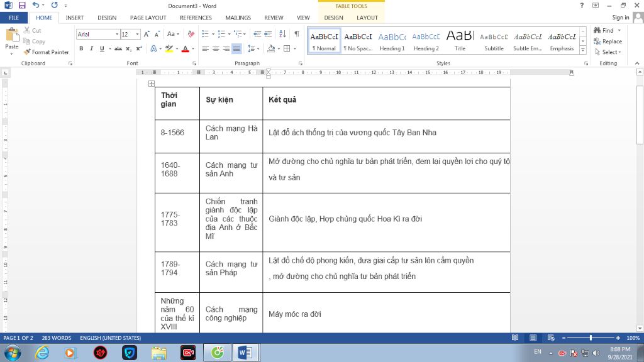Click the table move handle
Image resolution: width=644 pixels, height=362 pixels.
click(x=152, y=84)
